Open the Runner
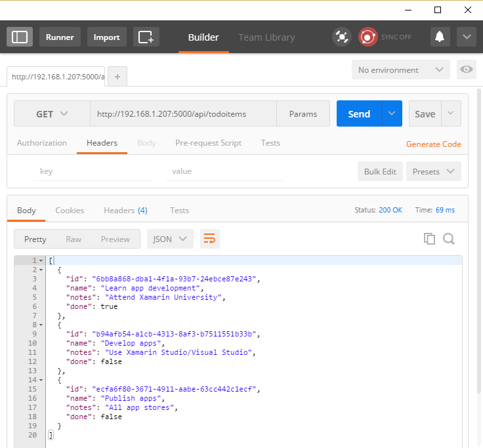 (x=60, y=37)
